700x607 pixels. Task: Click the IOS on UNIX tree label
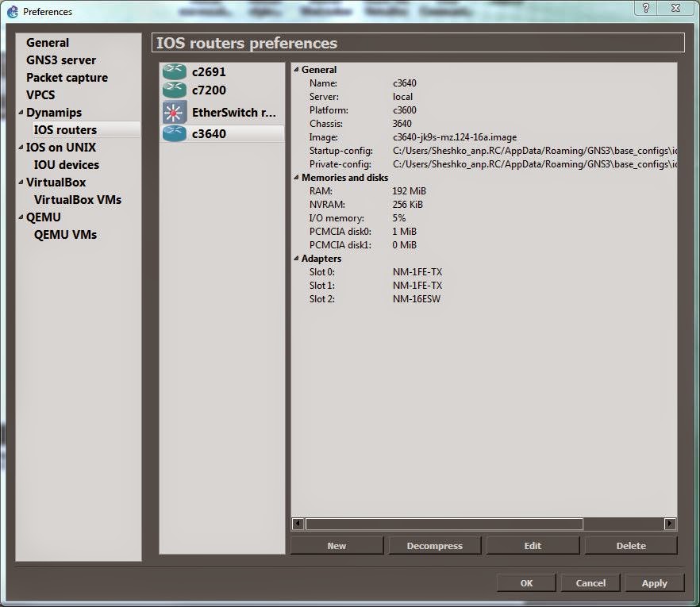point(61,148)
